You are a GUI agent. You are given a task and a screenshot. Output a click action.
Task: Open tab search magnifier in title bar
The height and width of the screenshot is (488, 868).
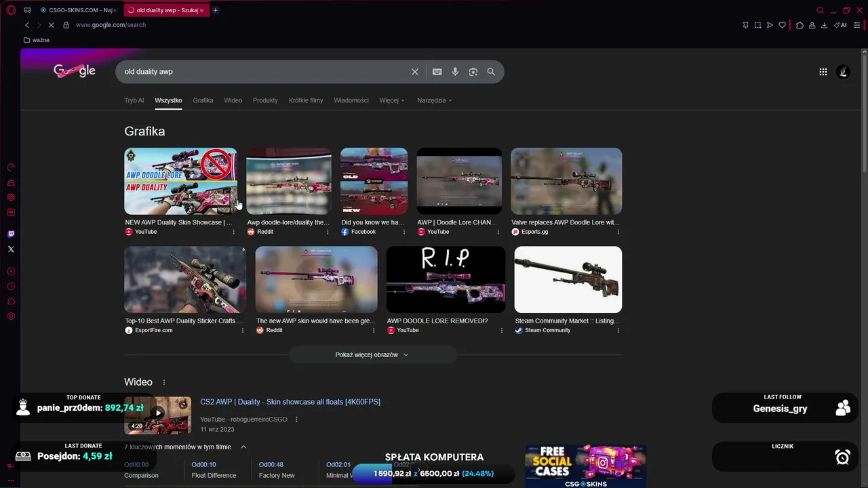click(820, 10)
